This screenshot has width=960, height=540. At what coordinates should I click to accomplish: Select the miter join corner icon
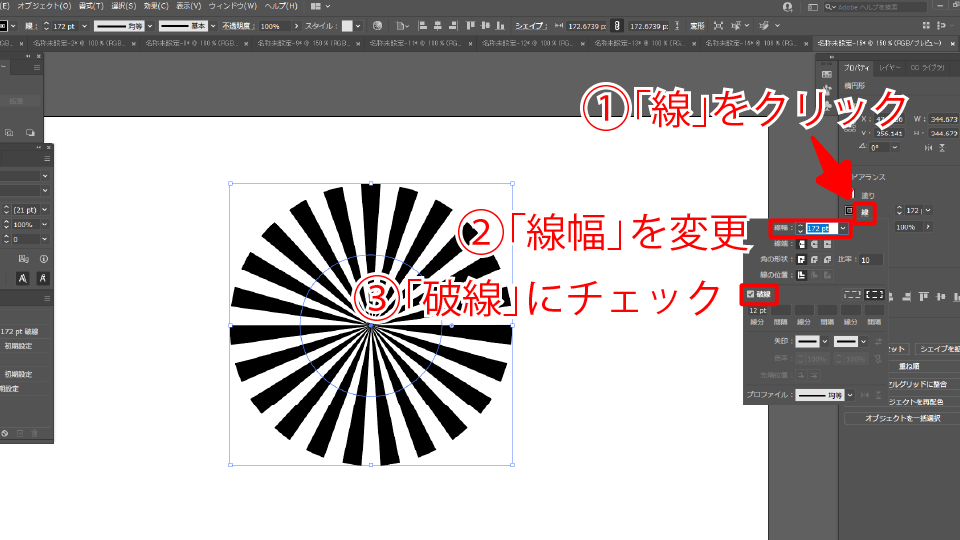(x=801, y=260)
